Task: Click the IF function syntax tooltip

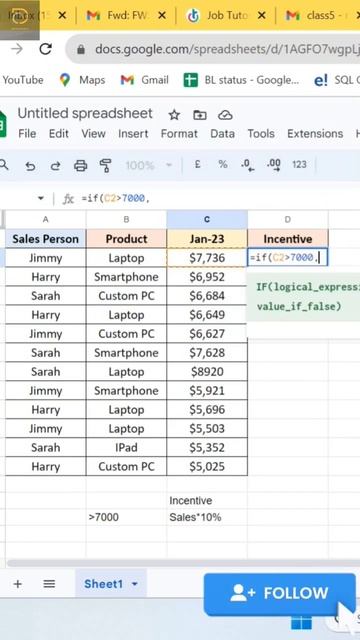Action: [x=303, y=297]
